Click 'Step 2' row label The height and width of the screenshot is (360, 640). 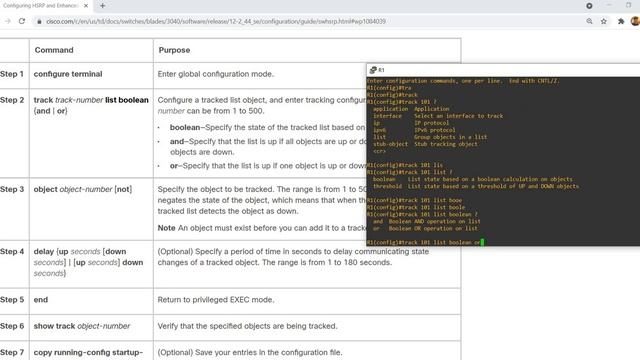12,100
